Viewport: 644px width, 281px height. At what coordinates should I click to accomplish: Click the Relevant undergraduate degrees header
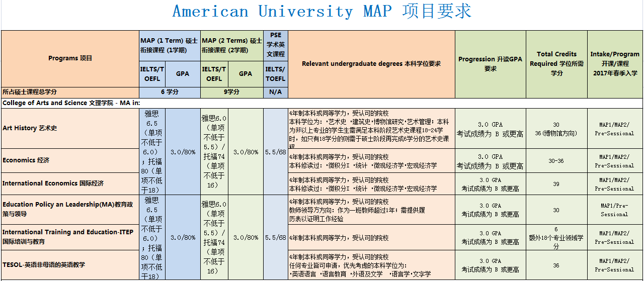coord(371,64)
